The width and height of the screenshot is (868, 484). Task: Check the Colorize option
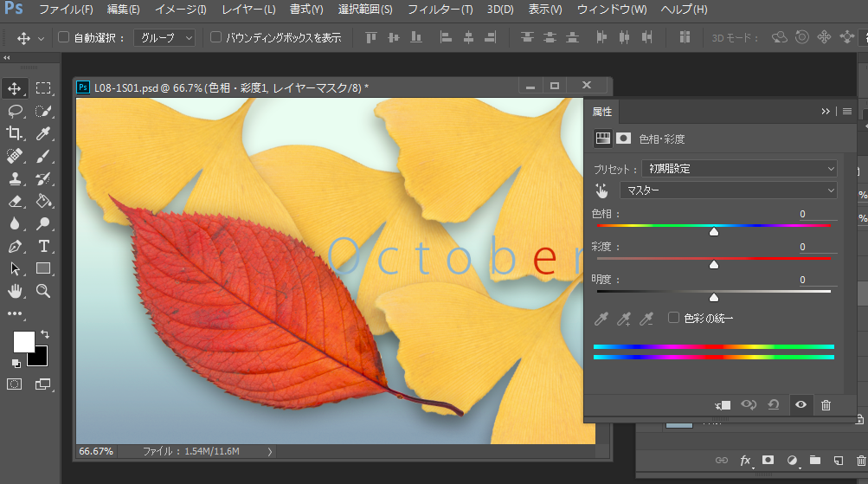(673, 317)
